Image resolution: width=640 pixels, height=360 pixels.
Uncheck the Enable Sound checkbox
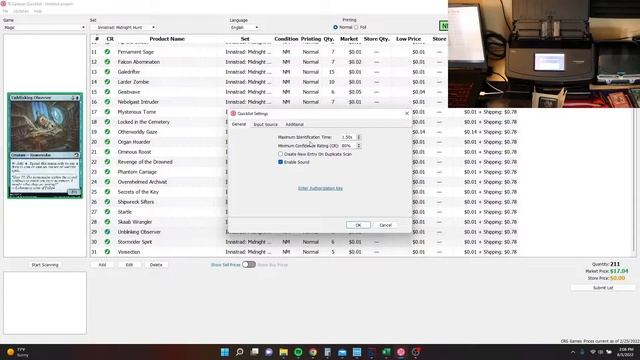point(280,162)
